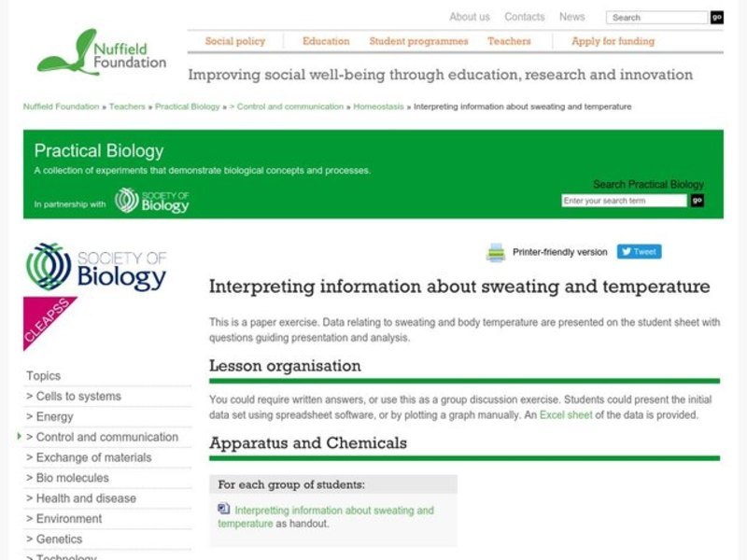Click the document icon beside the handout link
747x560 pixels.
click(x=222, y=509)
